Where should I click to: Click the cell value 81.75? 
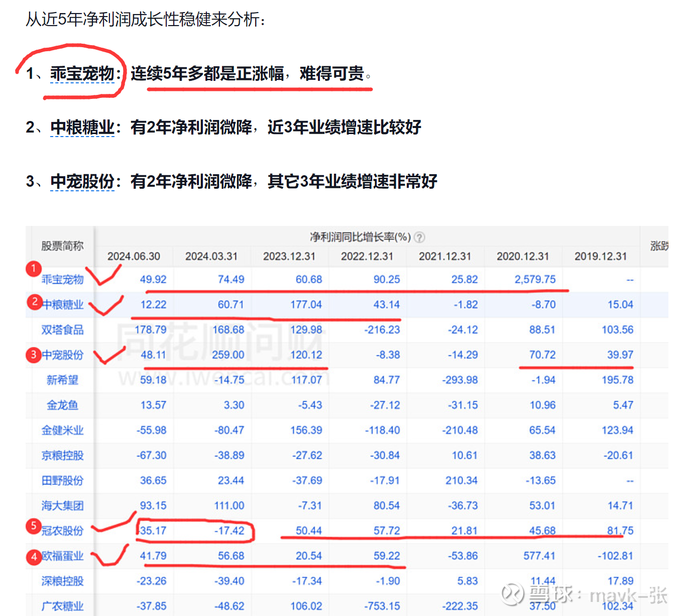620,530
